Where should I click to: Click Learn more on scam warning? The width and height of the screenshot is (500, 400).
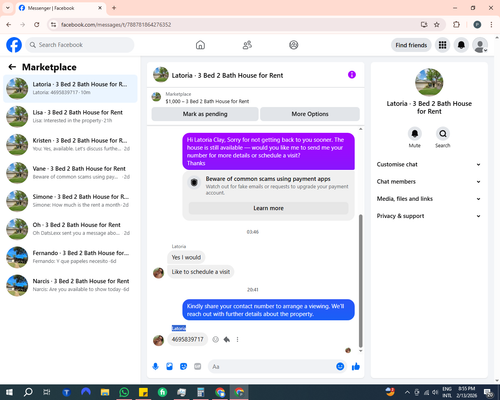click(x=268, y=208)
